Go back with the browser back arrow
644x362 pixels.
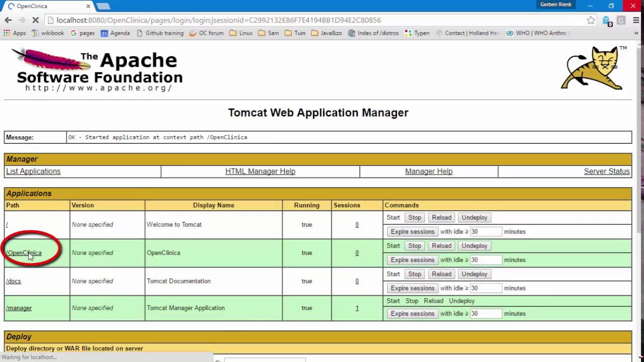coord(8,20)
